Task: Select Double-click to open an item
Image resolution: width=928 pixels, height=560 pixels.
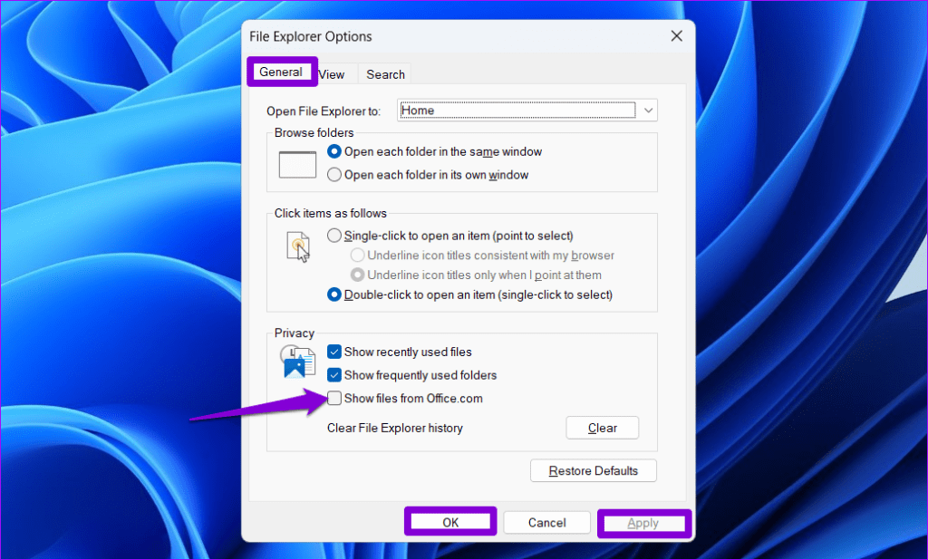Action: (334, 294)
